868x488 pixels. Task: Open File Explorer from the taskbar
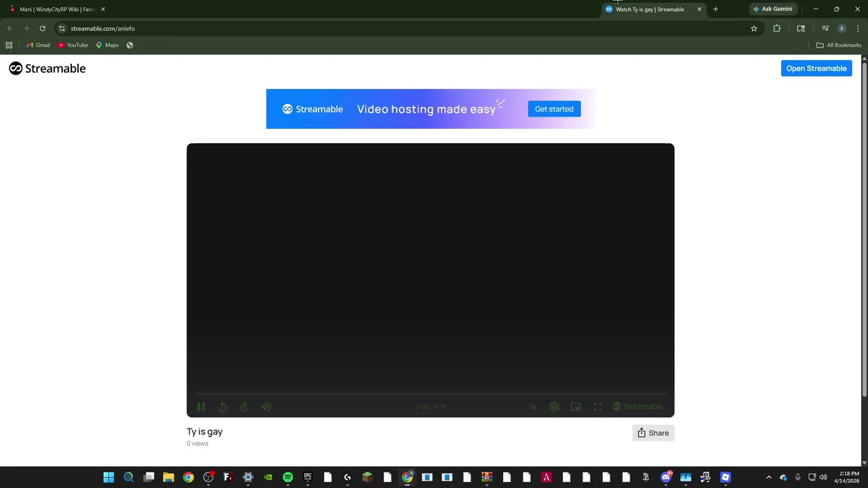click(168, 477)
